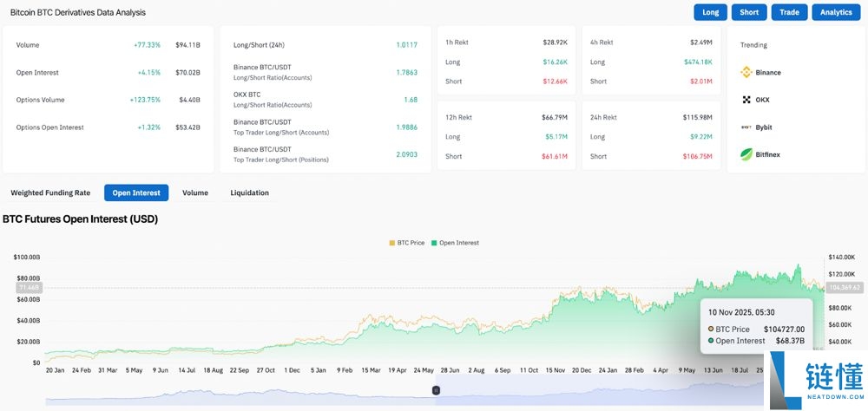Open the Analytics button
The height and width of the screenshot is (411, 868).
click(836, 12)
